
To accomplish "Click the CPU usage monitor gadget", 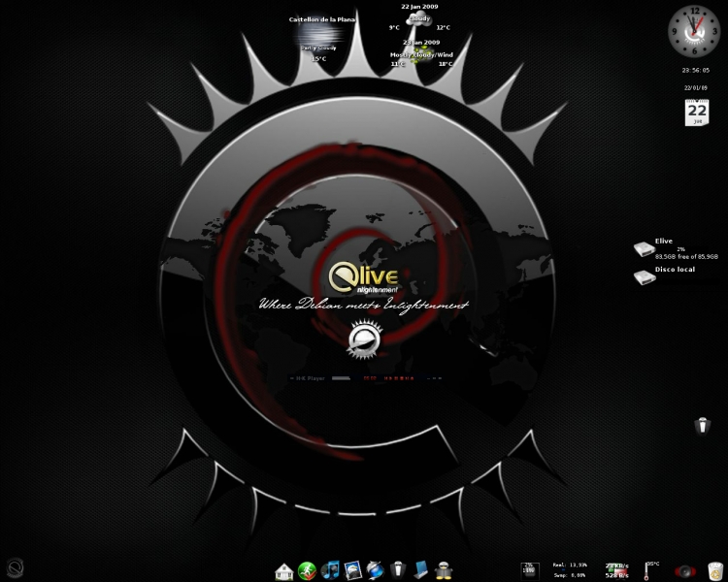I will pyautogui.click(x=529, y=571).
